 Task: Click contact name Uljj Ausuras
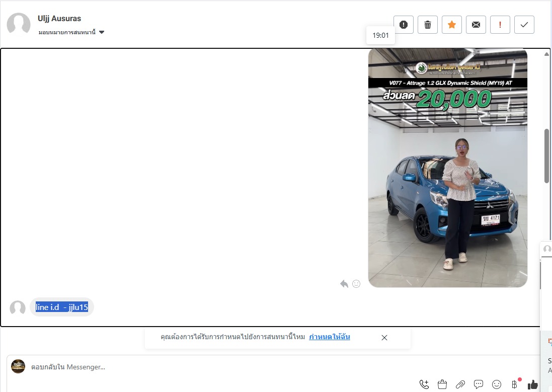point(59,18)
